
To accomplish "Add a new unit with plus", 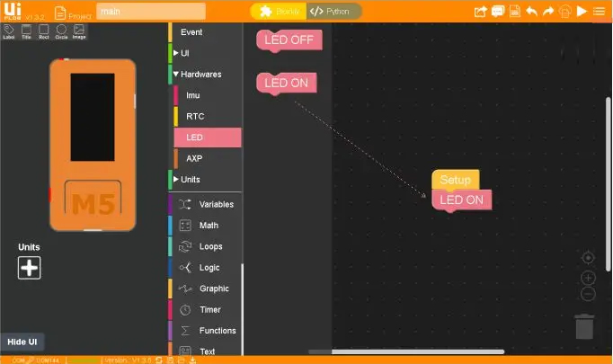I will 30,268.
